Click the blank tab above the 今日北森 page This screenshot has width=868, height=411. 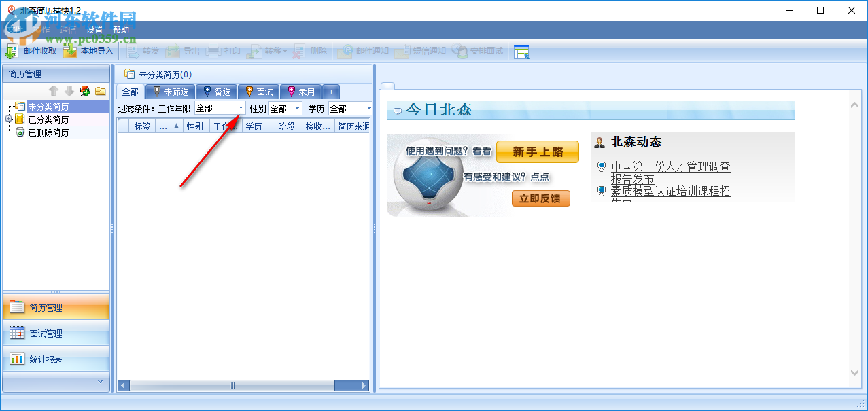click(387, 86)
